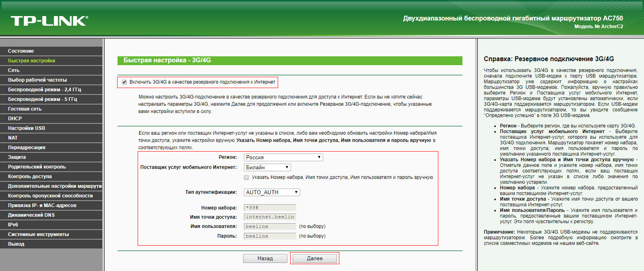Toggle the Включить 3G/4G backup checkbox

click(x=124, y=82)
